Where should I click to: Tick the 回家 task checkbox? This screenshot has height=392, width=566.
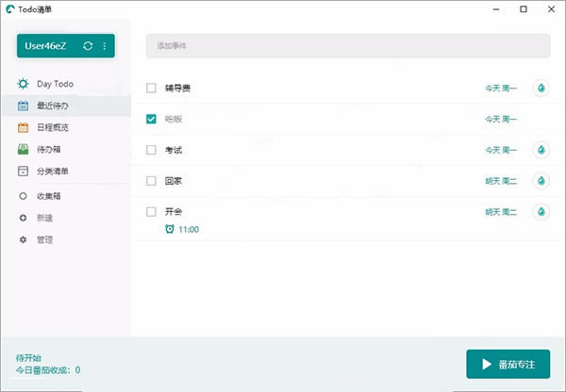151,181
